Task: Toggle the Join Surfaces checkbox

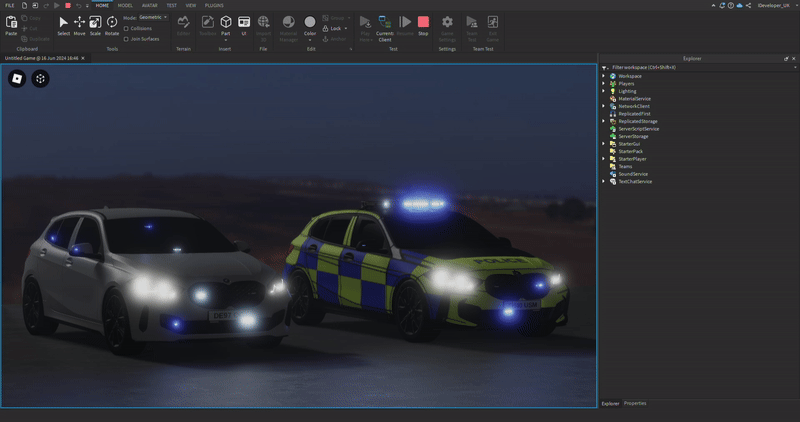Action: 126,38
